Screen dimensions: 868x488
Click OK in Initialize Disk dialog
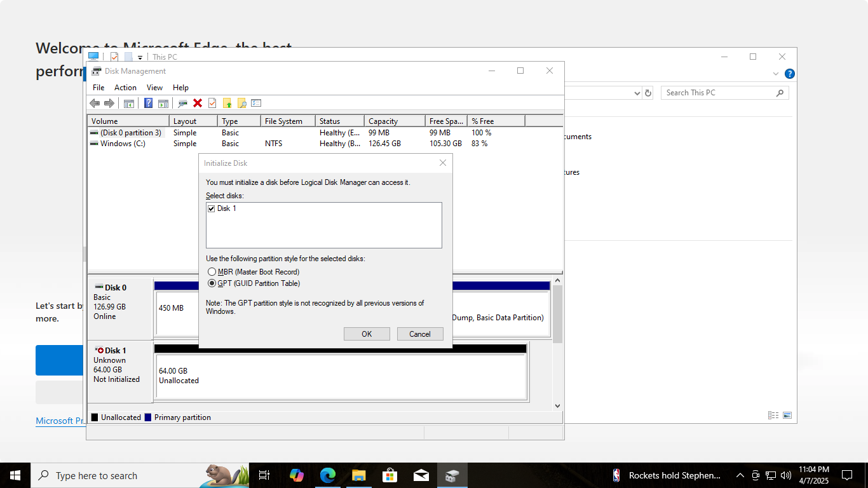tap(367, 334)
